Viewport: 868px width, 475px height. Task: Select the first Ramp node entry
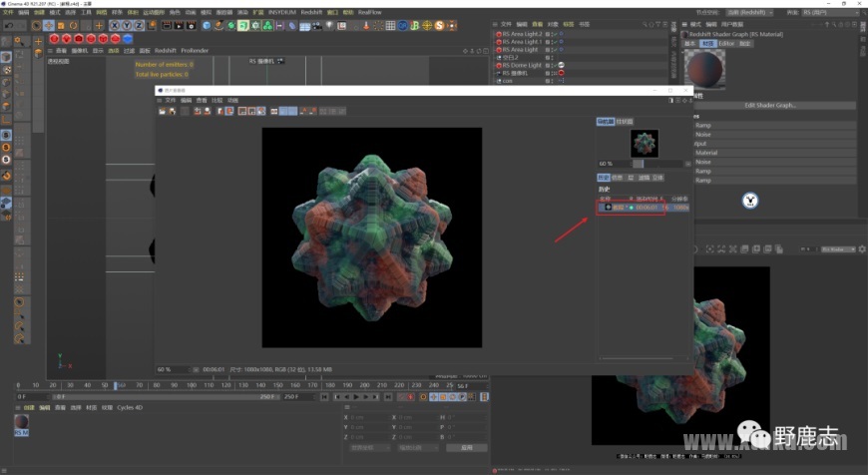[x=703, y=125]
